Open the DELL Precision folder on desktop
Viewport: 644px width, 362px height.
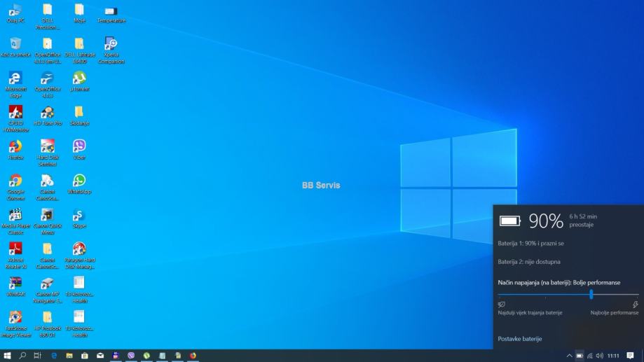tap(47, 16)
